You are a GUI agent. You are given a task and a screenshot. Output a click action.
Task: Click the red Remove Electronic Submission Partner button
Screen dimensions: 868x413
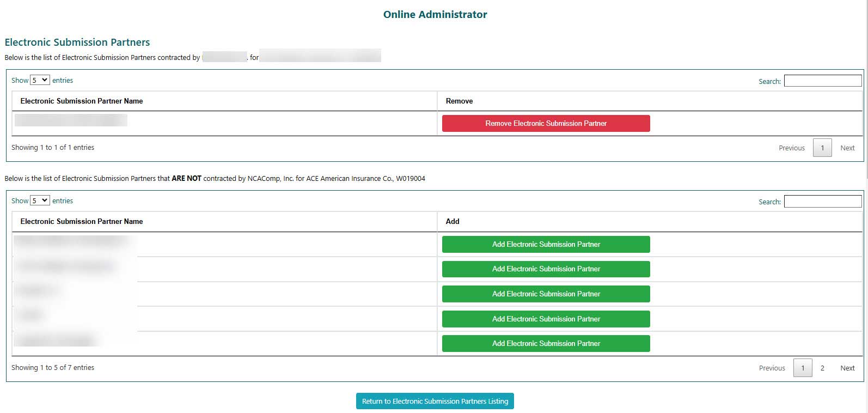[546, 123]
